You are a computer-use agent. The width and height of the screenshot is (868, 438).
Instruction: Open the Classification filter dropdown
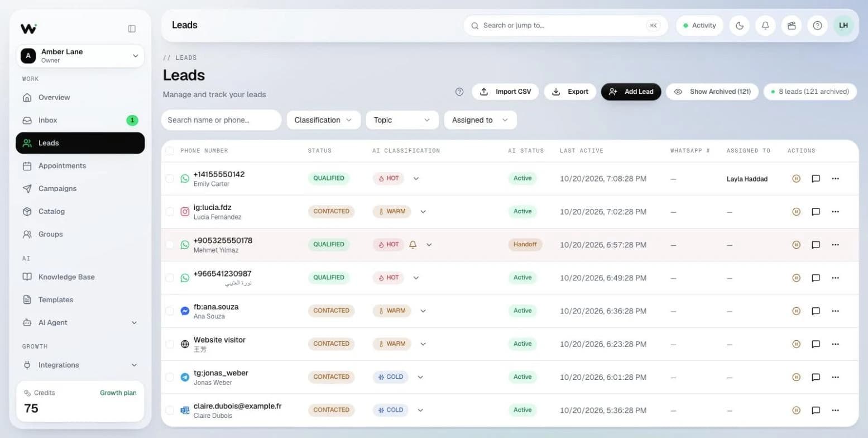click(x=323, y=120)
